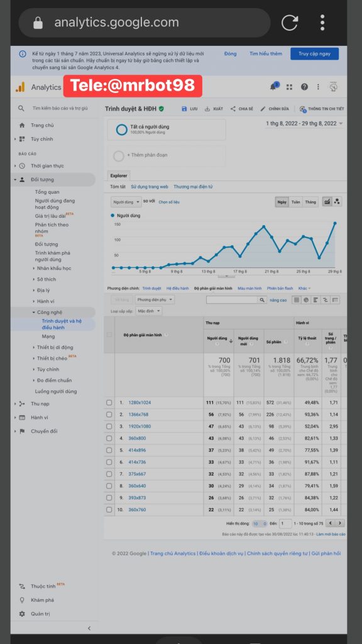Image resolution: width=362 pixels, height=644 pixels.
Task: Select the Thương mại điện tử tab
Action: pos(194,186)
